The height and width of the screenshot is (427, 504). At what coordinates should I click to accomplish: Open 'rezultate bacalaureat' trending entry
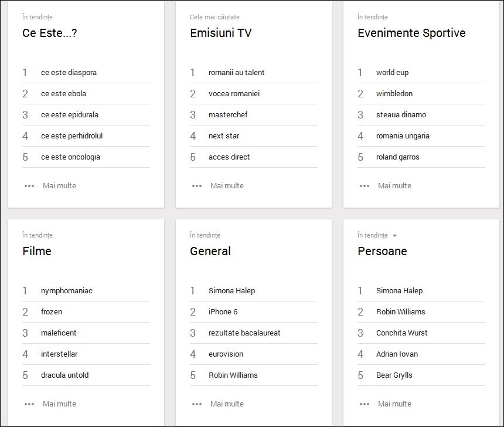point(244,333)
